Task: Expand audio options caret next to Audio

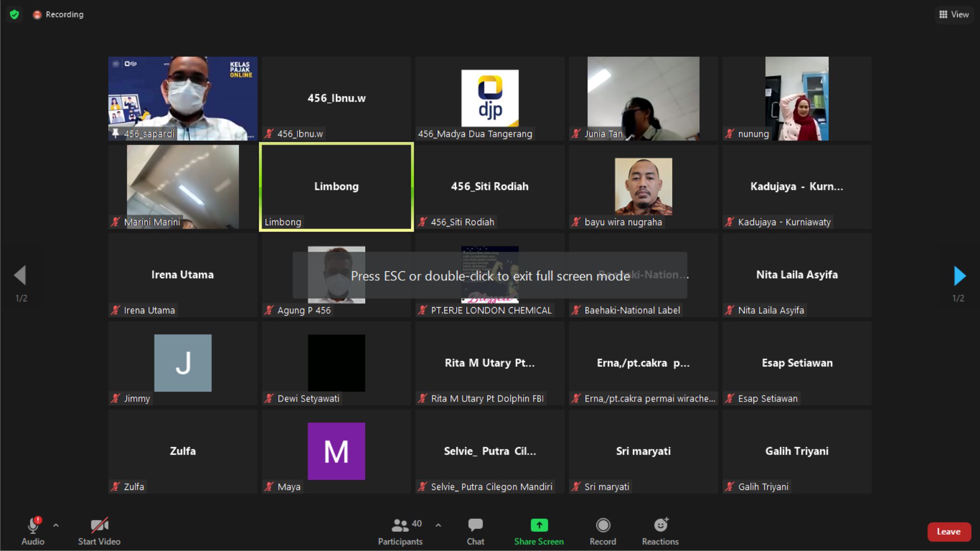Action: click(x=56, y=525)
